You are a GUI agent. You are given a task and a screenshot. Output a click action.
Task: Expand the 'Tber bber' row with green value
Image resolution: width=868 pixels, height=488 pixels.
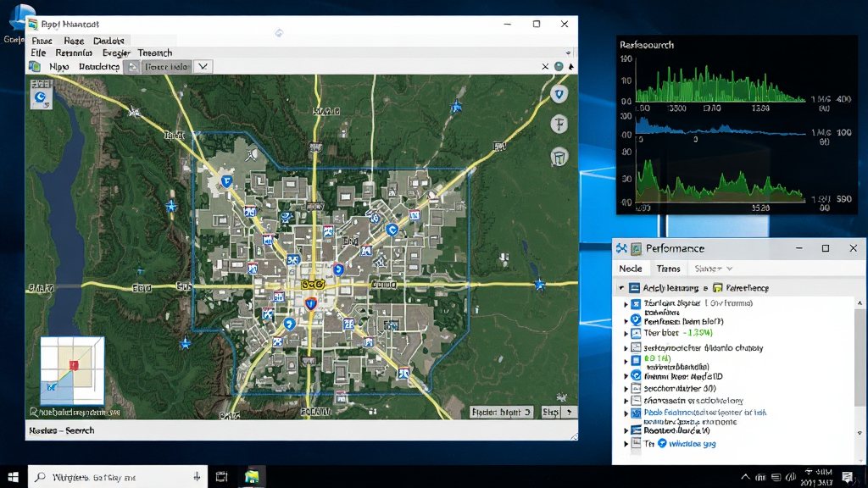[626, 333]
